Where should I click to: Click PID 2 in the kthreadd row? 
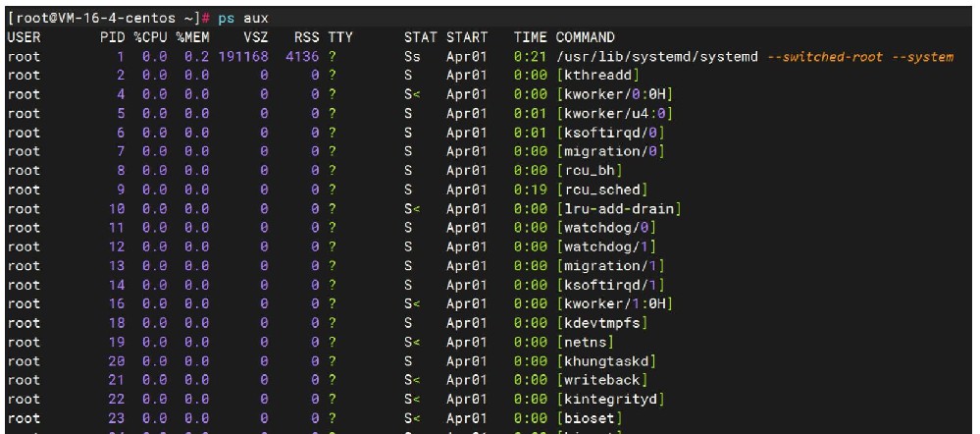[x=121, y=76]
